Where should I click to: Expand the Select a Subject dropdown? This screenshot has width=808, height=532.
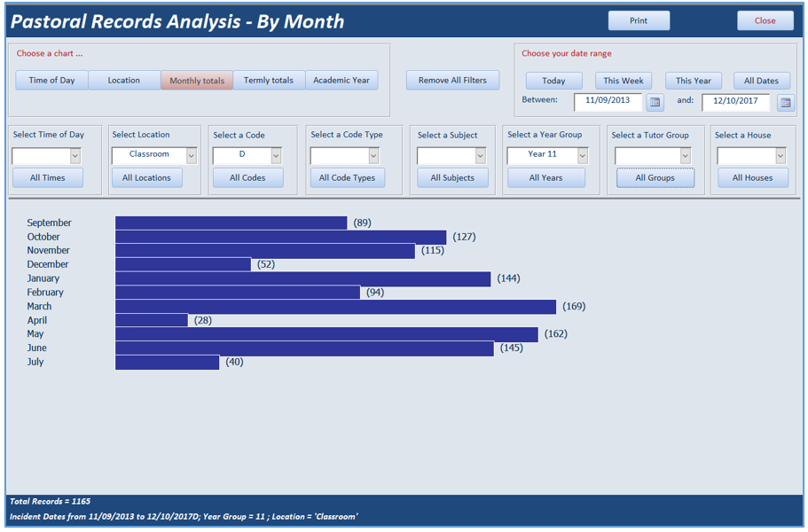point(480,155)
